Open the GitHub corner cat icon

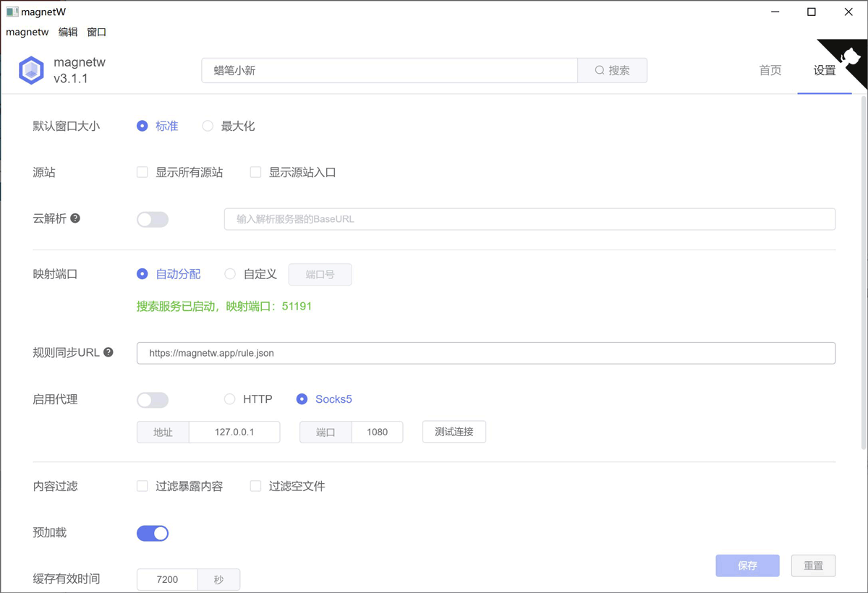coord(849,58)
